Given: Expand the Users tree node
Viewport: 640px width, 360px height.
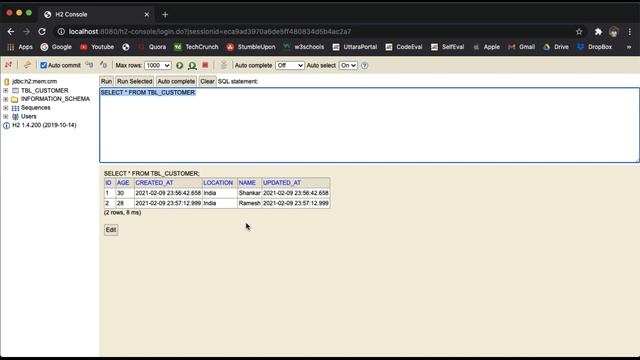Looking at the screenshot, I should coord(6,116).
